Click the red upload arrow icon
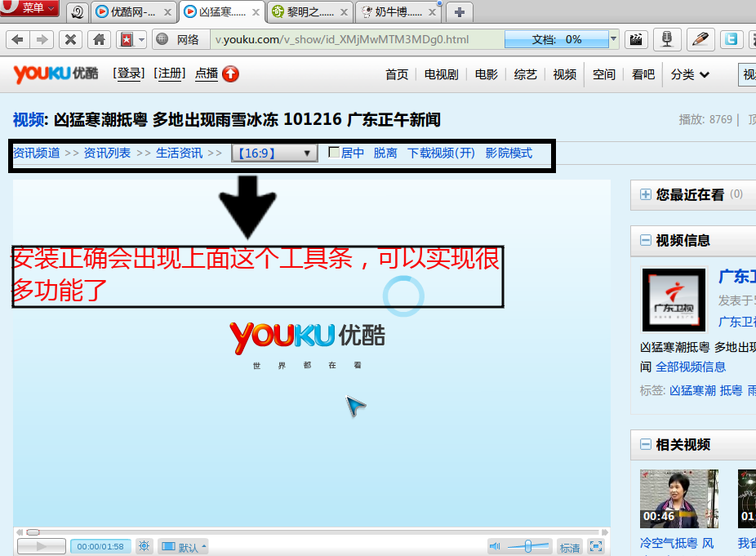This screenshot has width=756, height=556. pos(230,74)
